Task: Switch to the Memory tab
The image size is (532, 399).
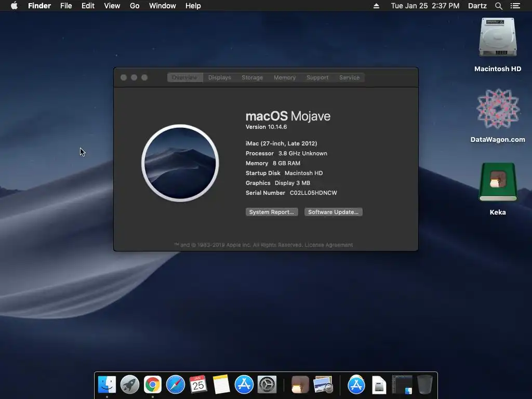Action: click(285, 77)
